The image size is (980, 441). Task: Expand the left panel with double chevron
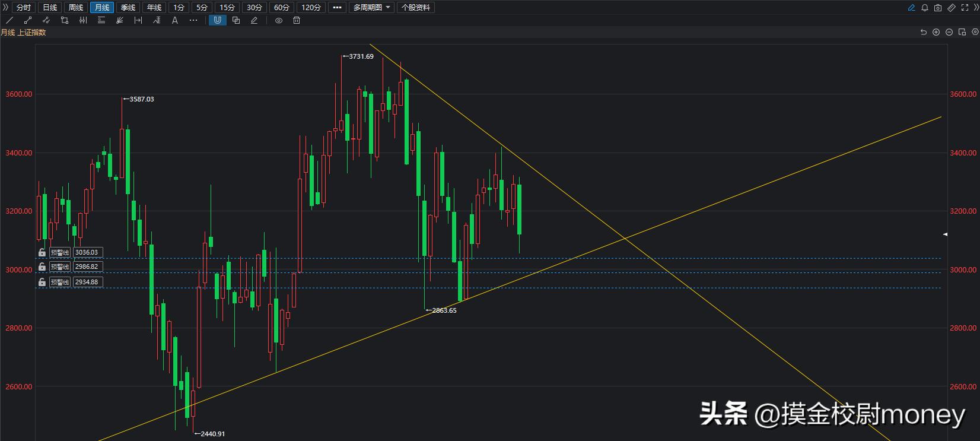(x=6, y=8)
